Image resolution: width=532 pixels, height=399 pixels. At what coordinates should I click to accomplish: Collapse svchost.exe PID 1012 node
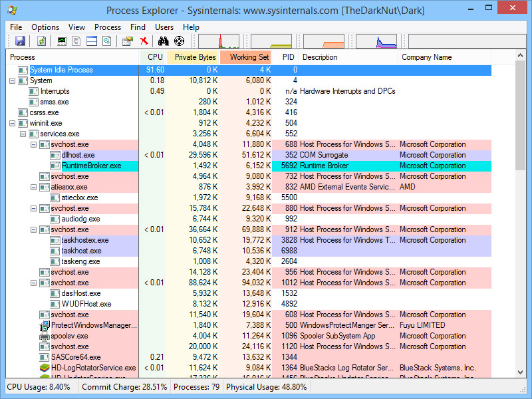point(34,283)
